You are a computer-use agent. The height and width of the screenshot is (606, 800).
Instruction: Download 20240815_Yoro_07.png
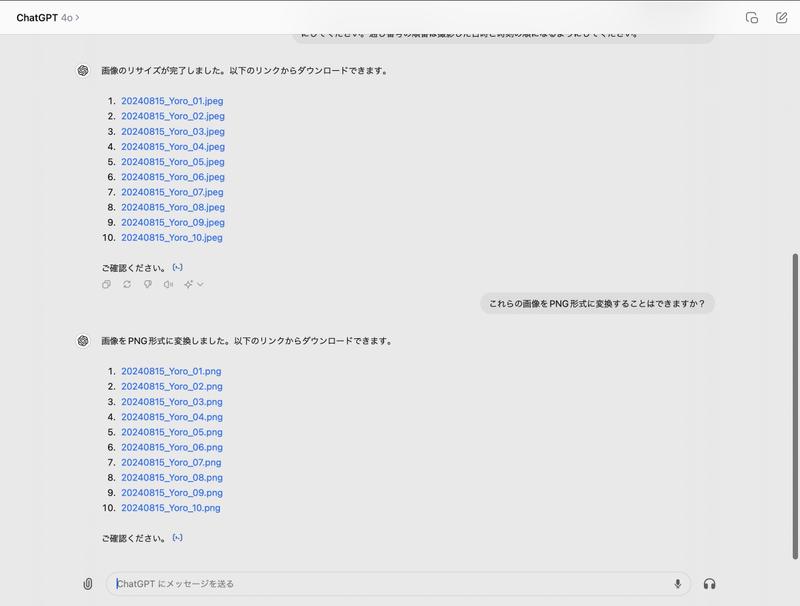tap(171, 463)
